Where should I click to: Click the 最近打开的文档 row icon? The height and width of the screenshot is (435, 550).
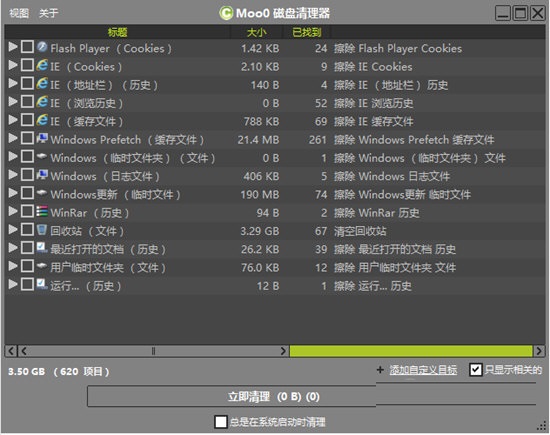[x=42, y=248]
